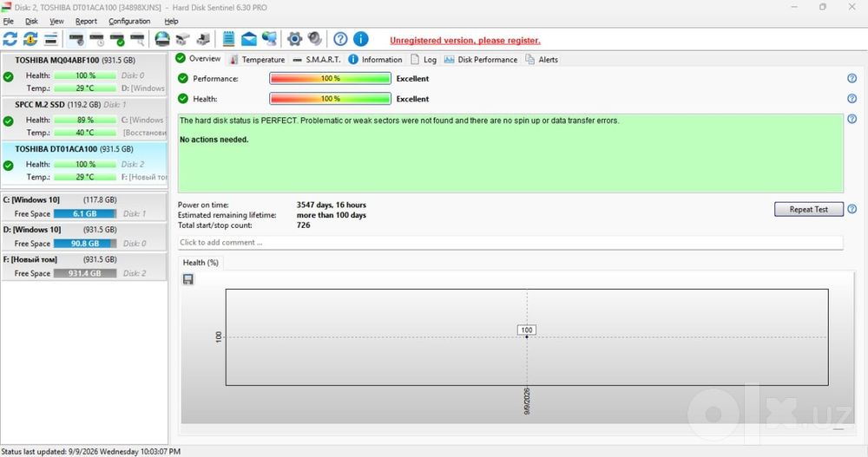Click the disk with magnifier toolbar icon
The width and height of the screenshot is (868, 457).
[x=137, y=39]
